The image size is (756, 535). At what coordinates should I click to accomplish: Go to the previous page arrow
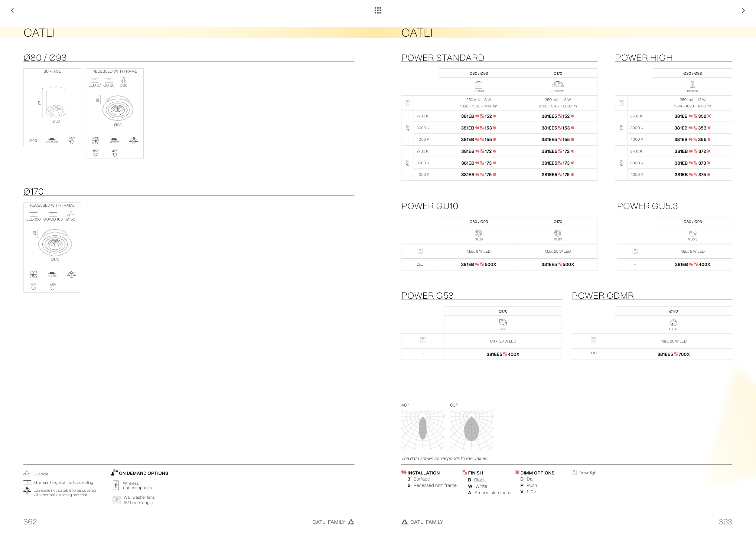pos(12,11)
